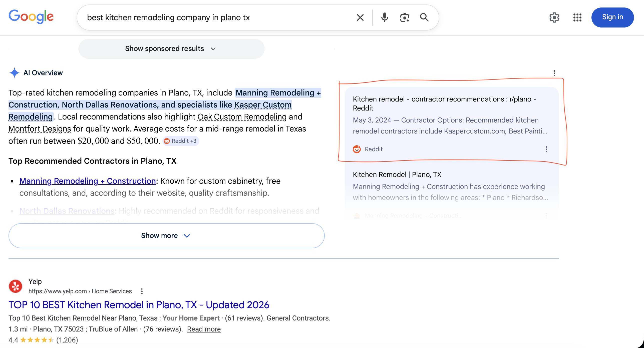The width and height of the screenshot is (644, 348).
Task: Click the yelp.com Home Services breadcrumb
Action: click(x=80, y=291)
